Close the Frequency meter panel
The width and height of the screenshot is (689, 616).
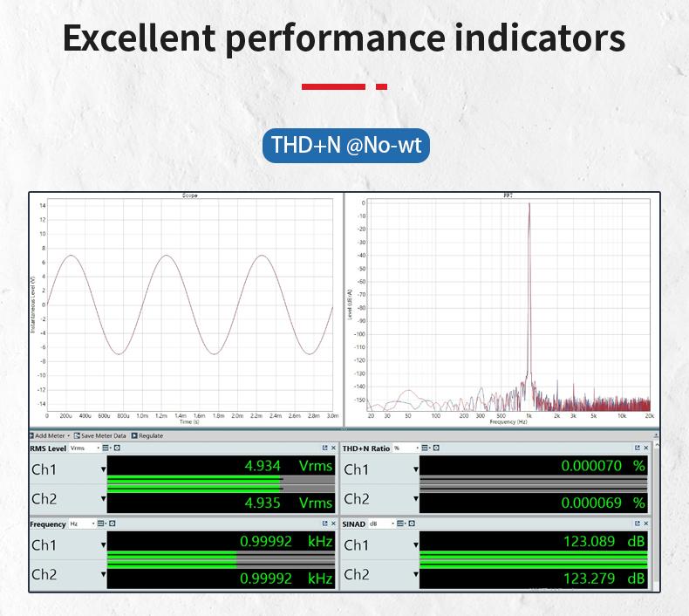tap(333, 524)
